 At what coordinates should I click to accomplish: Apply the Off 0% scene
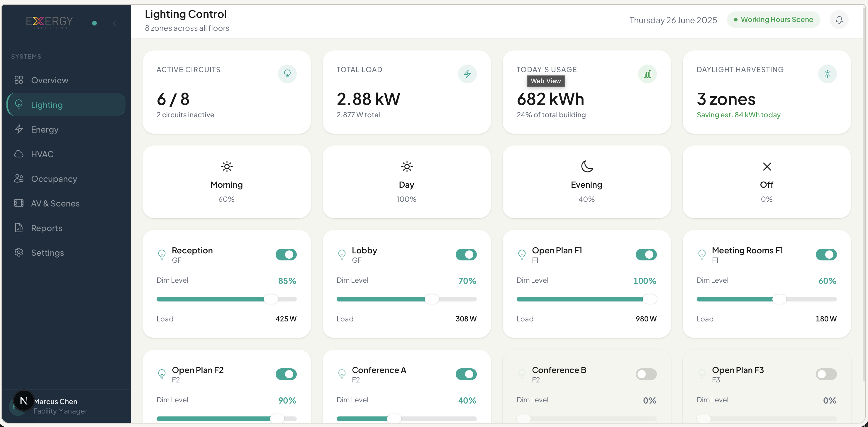pos(767,182)
